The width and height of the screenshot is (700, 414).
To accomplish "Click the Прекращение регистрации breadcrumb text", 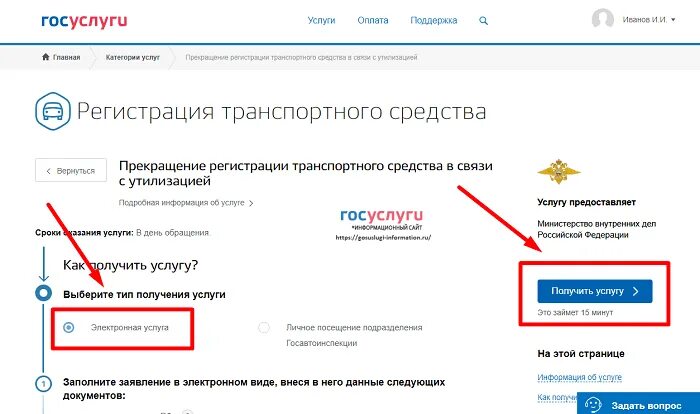I will (301, 57).
